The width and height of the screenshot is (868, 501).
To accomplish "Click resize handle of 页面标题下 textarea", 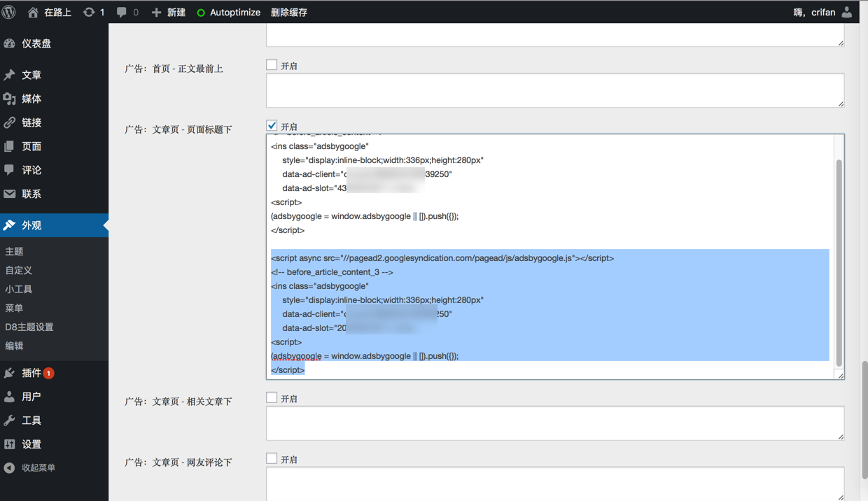I will pyautogui.click(x=840, y=376).
